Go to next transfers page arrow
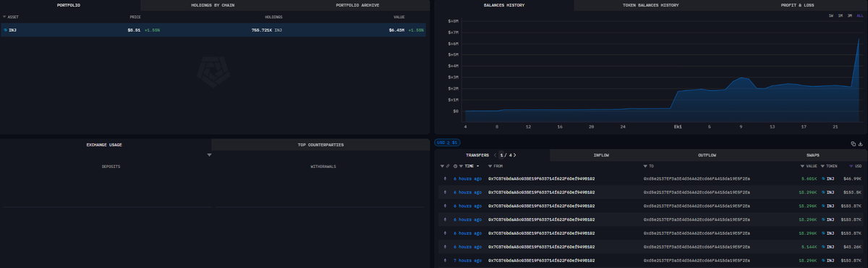868x268 pixels. (515, 155)
